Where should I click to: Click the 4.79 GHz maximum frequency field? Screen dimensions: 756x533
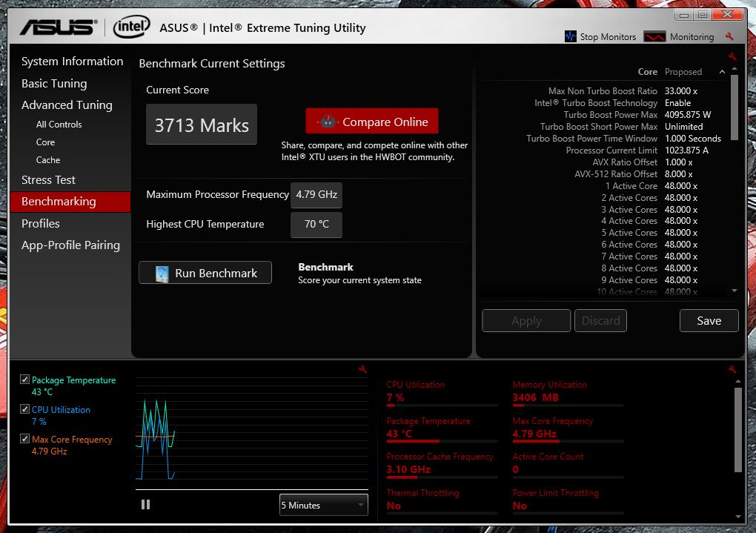[316, 195]
